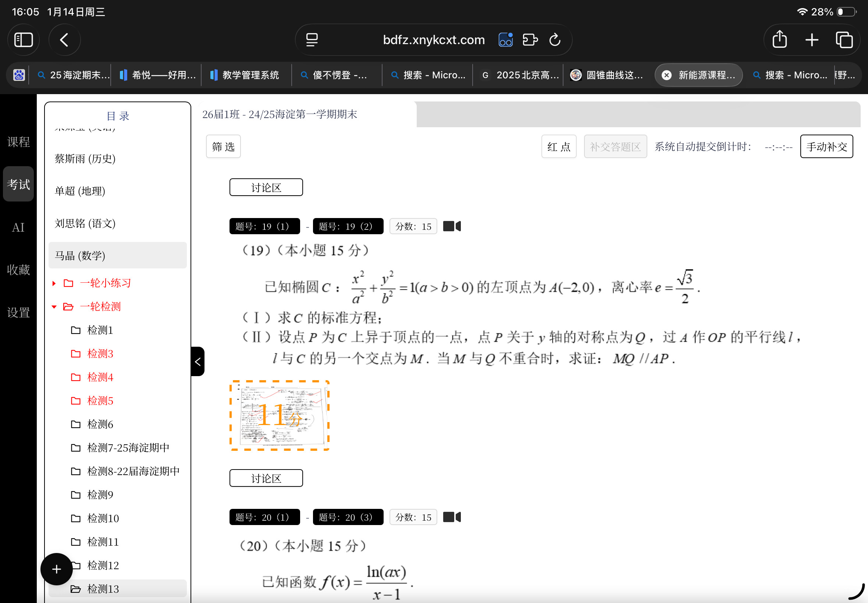Play video explanation for question 19
Viewport: 868px width, 603px height.
point(452,226)
